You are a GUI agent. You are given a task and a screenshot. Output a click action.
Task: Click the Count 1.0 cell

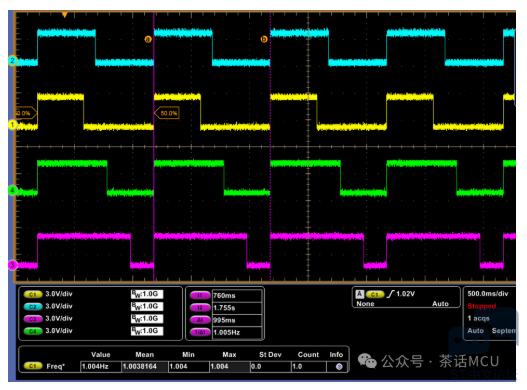(x=309, y=366)
